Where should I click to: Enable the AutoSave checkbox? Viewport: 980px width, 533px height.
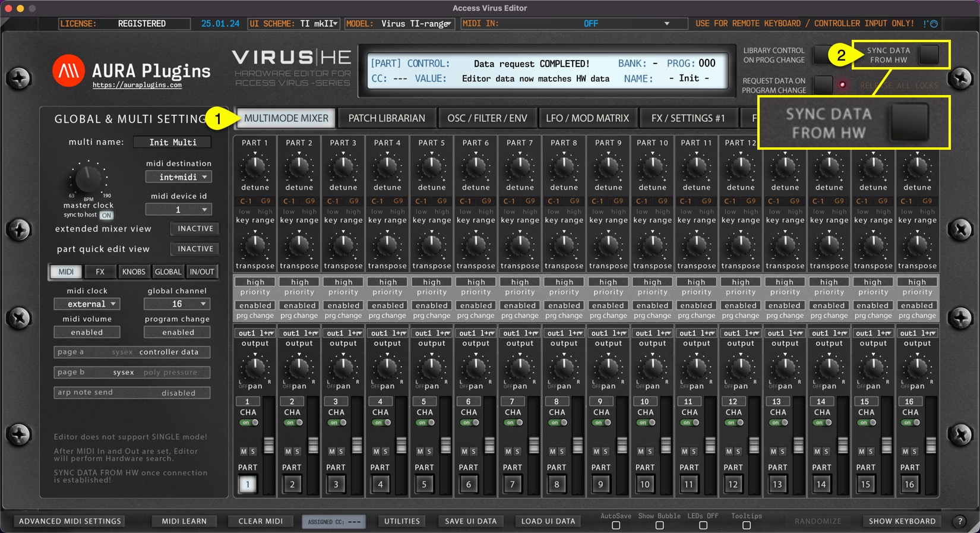pos(616,525)
